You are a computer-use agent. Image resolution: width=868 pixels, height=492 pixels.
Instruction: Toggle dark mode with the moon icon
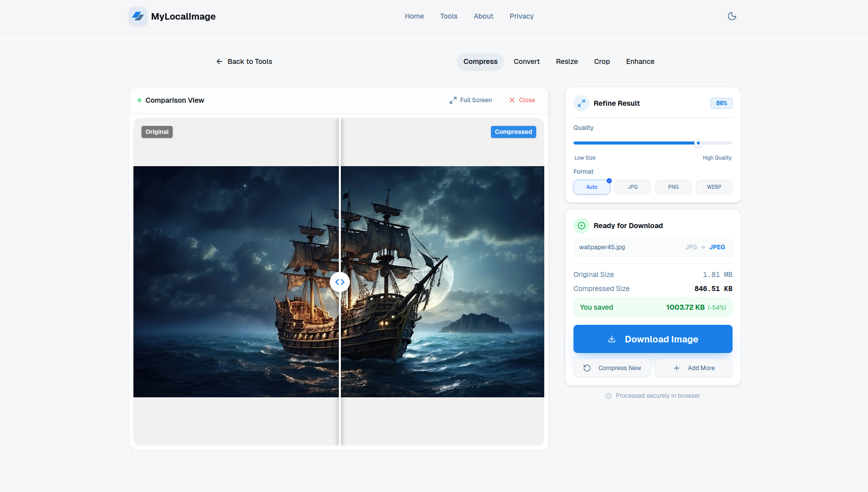click(732, 16)
